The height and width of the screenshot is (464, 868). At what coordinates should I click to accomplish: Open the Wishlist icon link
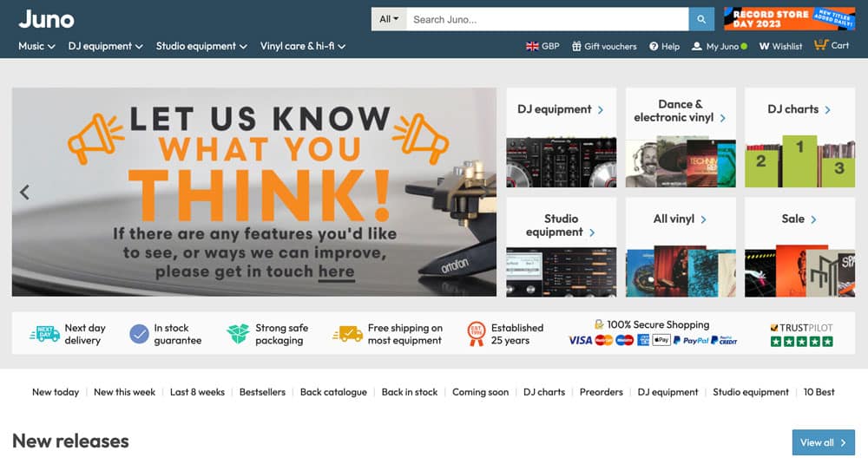(764, 47)
